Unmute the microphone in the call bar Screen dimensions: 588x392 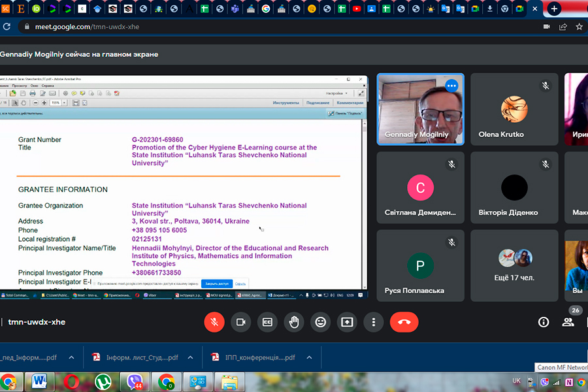pos(214,322)
